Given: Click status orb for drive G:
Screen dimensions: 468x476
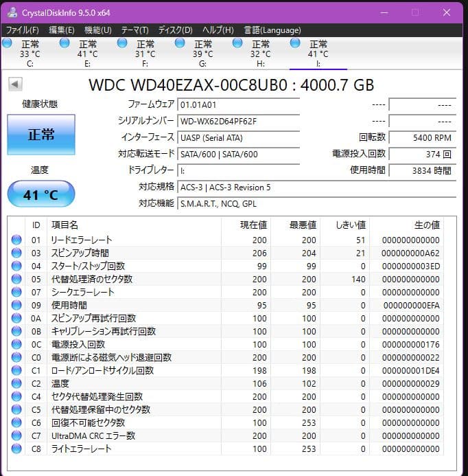Looking at the screenshot, I should tap(180, 43).
